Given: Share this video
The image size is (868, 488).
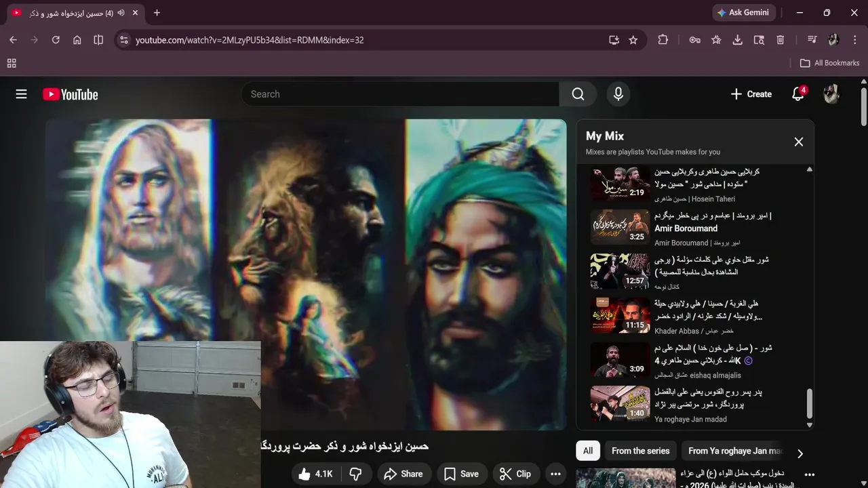Looking at the screenshot, I should coord(403,474).
